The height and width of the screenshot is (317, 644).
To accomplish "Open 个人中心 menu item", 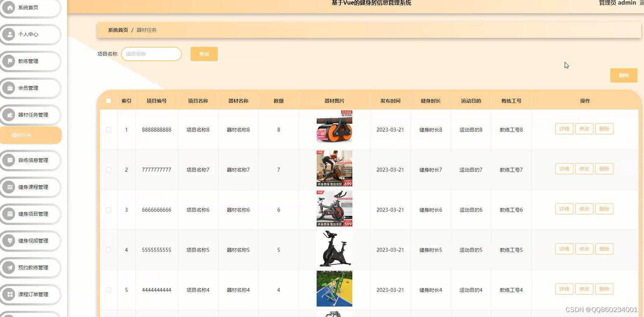I will (31, 34).
